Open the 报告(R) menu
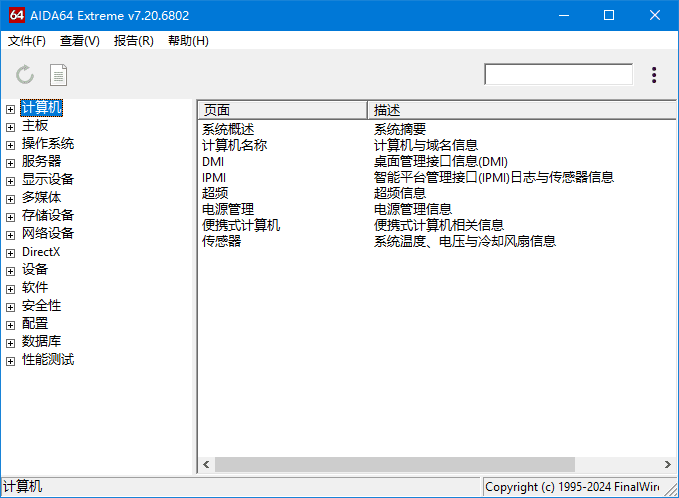Image resolution: width=679 pixels, height=498 pixels. pyautogui.click(x=134, y=41)
